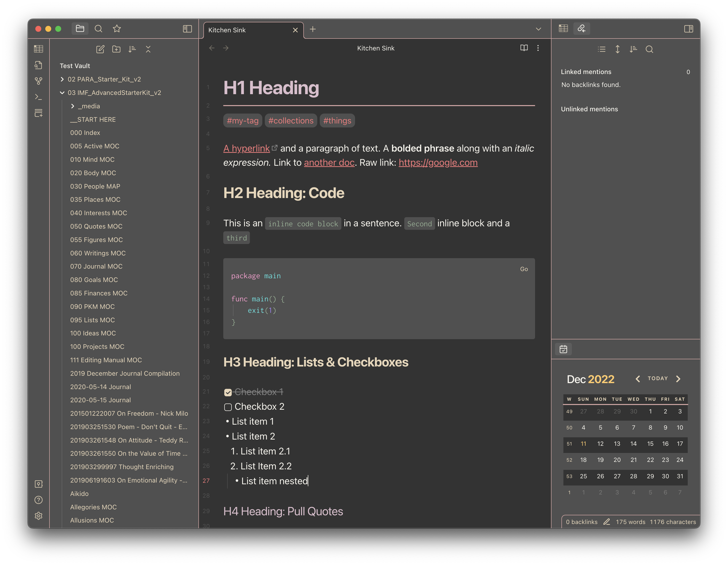Image resolution: width=728 pixels, height=565 pixels.
Task: Switch to reading view book icon
Action: point(524,48)
